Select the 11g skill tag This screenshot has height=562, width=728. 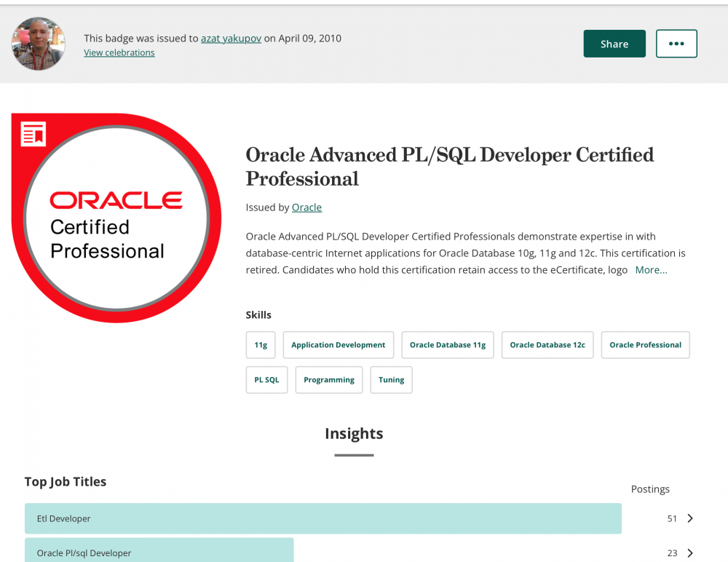pos(261,345)
